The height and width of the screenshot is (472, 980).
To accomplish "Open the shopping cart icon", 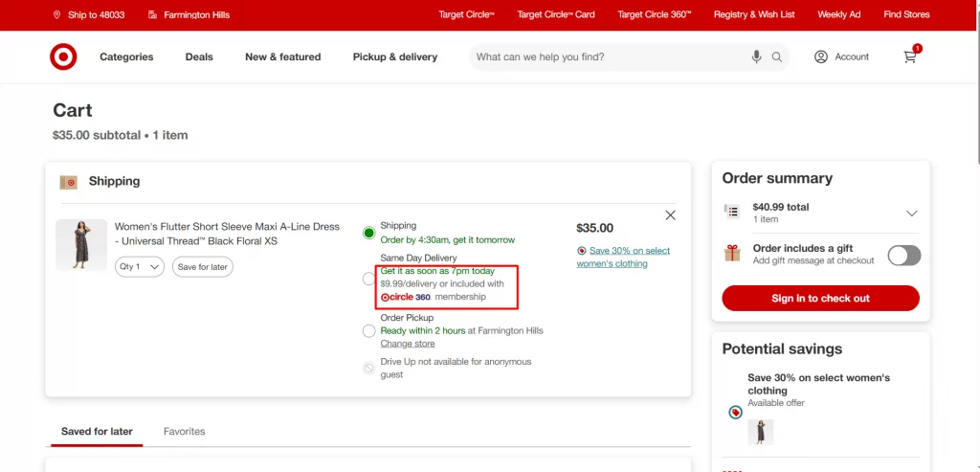I will tap(911, 56).
